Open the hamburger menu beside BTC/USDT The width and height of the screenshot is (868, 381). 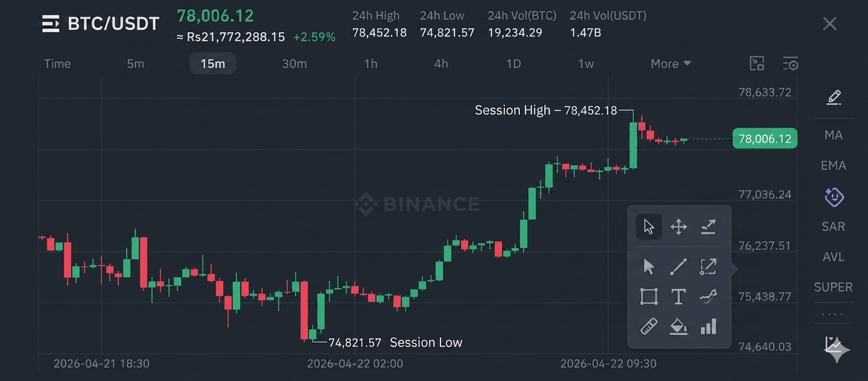pyautogui.click(x=50, y=24)
